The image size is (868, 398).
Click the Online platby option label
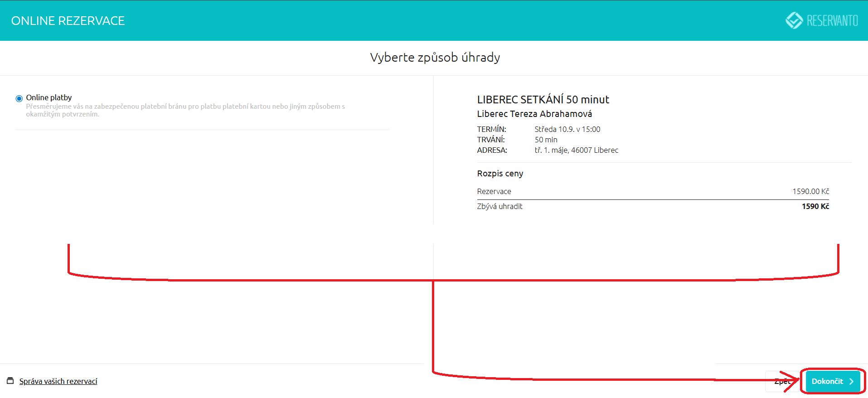pyautogui.click(x=49, y=97)
